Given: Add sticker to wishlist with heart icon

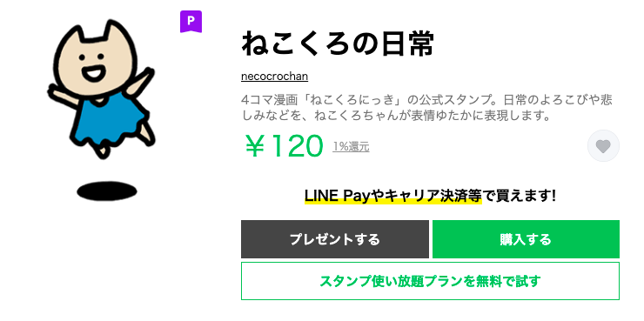Looking at the screenshot, I should [603, 146].
